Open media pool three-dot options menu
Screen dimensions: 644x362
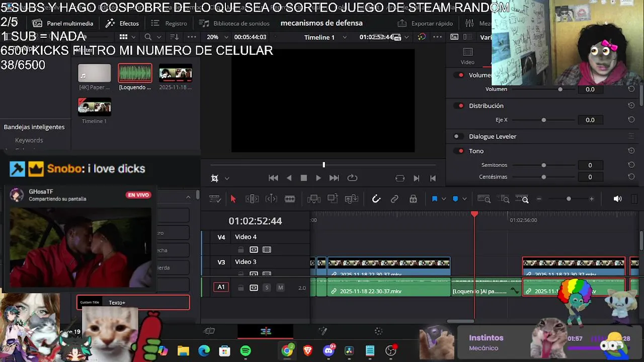coord(192,37)
